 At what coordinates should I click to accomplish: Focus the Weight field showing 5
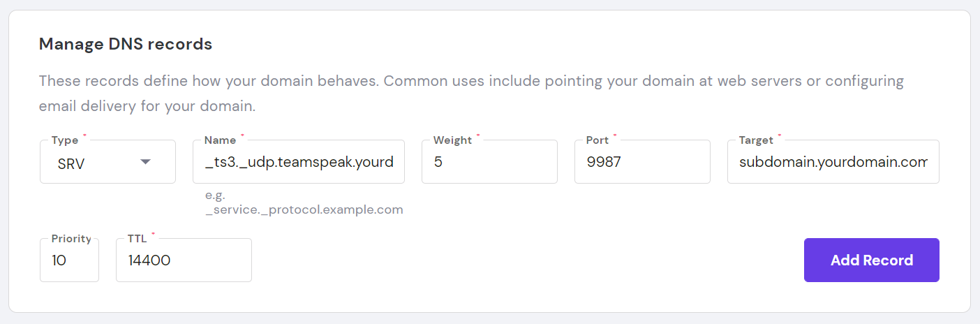coord(489,162)
